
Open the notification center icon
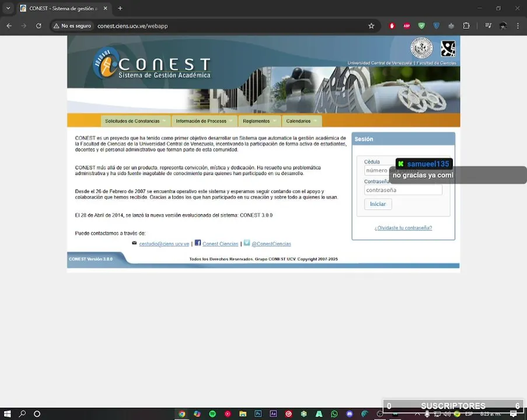[x=513, y=414]
